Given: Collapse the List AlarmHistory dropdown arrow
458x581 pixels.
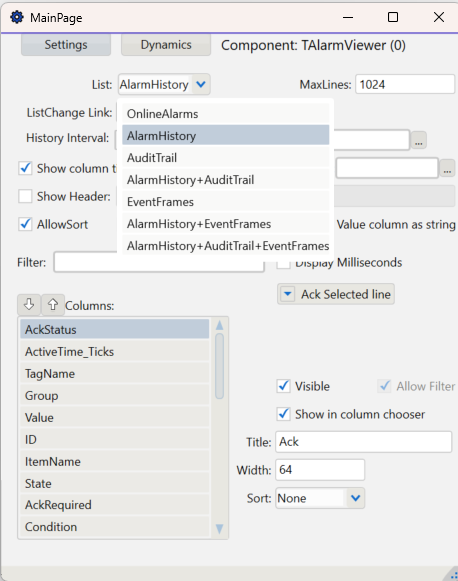Looking at the screenshot, I should click(201, 84).
